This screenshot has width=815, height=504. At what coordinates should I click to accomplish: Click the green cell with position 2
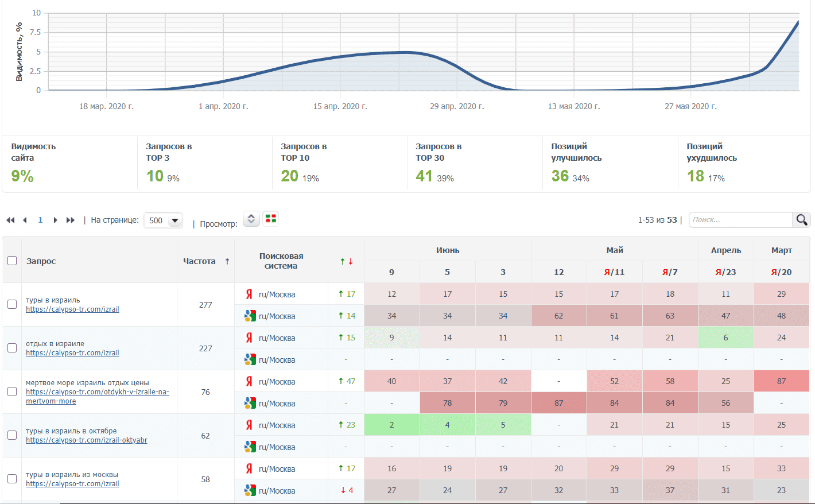(x=391, y=425)
